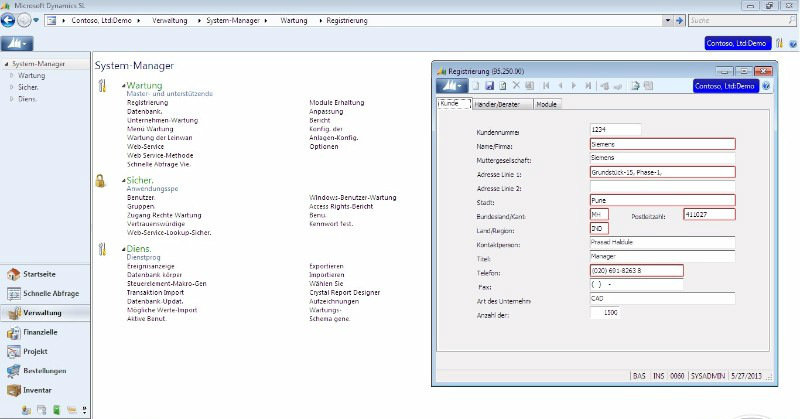Go to last record in Registrierung toolbar

click(x=589, y=86)
